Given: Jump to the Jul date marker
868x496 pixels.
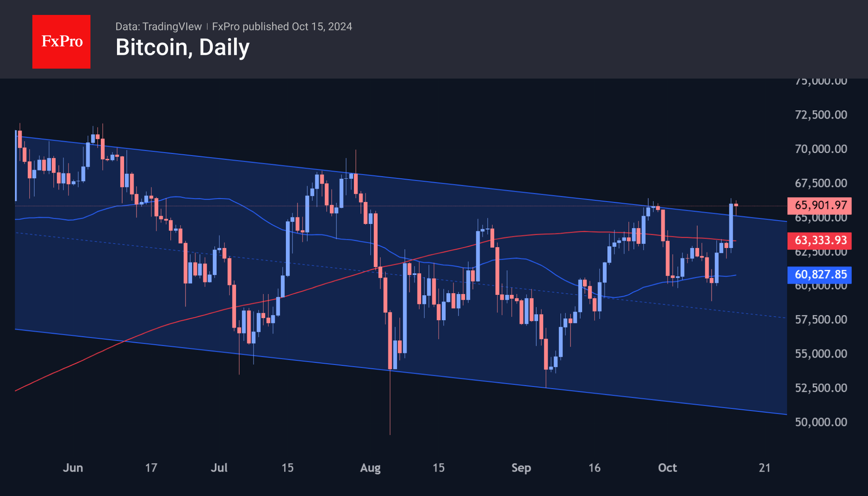Looking at the screenshot, I should (219, 468).
